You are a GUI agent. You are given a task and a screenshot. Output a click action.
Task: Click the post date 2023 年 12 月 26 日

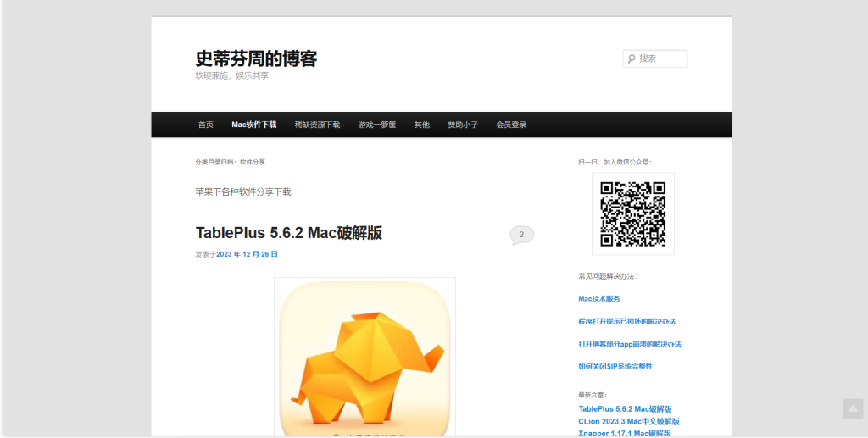click(x=247, y=254)
